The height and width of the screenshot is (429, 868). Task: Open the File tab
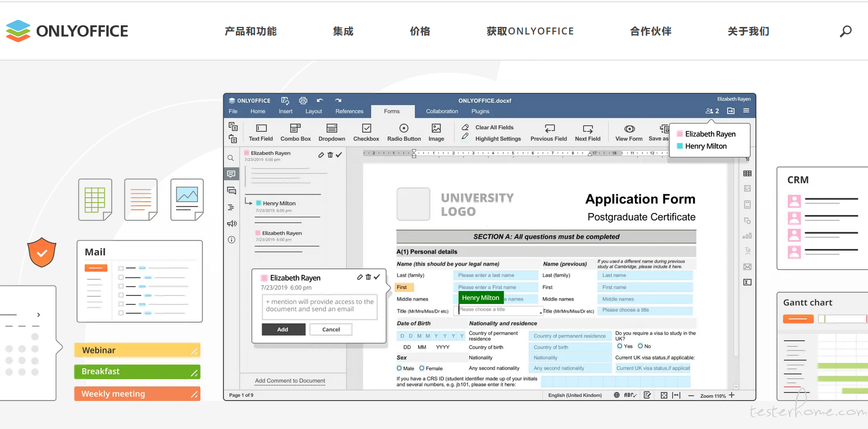pyautogui.click(x=233, y=112)
